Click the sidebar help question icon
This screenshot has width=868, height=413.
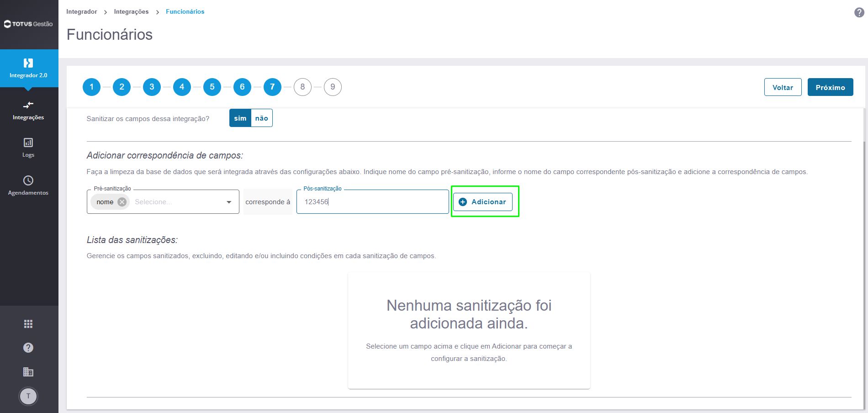[x=28, y=348]
